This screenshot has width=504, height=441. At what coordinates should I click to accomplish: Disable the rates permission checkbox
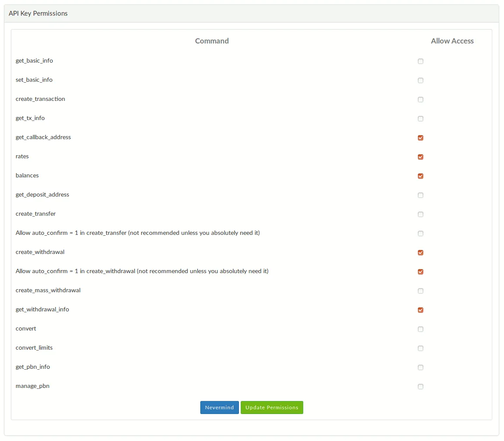421,157
